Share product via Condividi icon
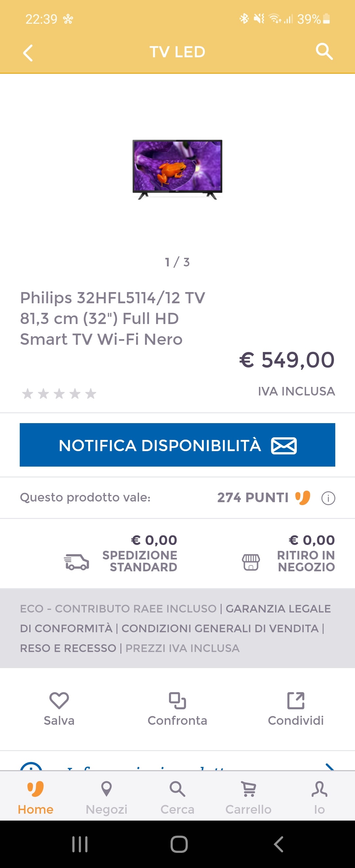This screenshot has width=355, height=868. [x=296, y=700]
